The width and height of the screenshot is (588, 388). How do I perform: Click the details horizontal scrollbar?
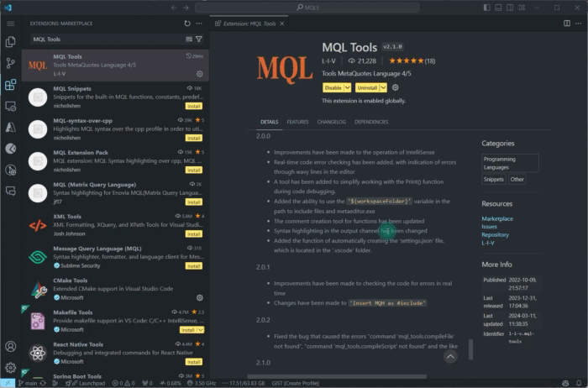pyautogui.click(x=337, y=376)
